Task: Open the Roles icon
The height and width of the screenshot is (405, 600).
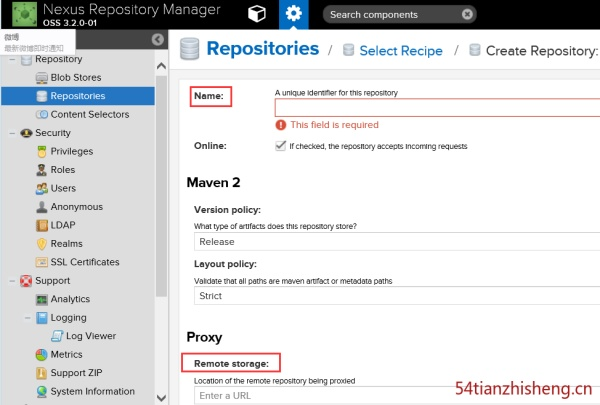Action: pyautogui.click(x=41, y=170)
